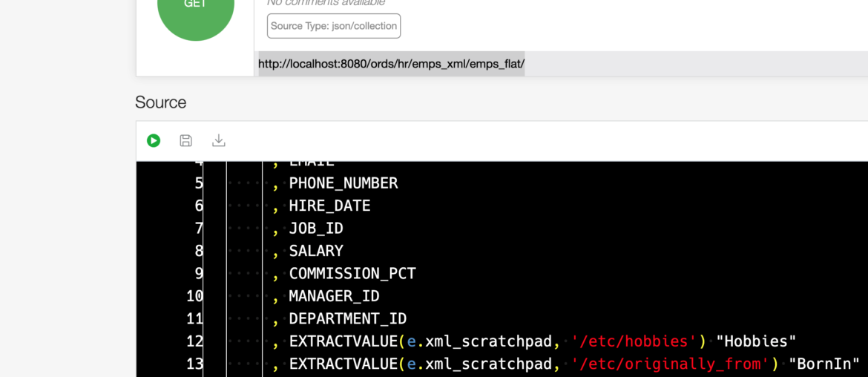
Task: Click the "Hobbies" column alias
Action: [756, 341]
